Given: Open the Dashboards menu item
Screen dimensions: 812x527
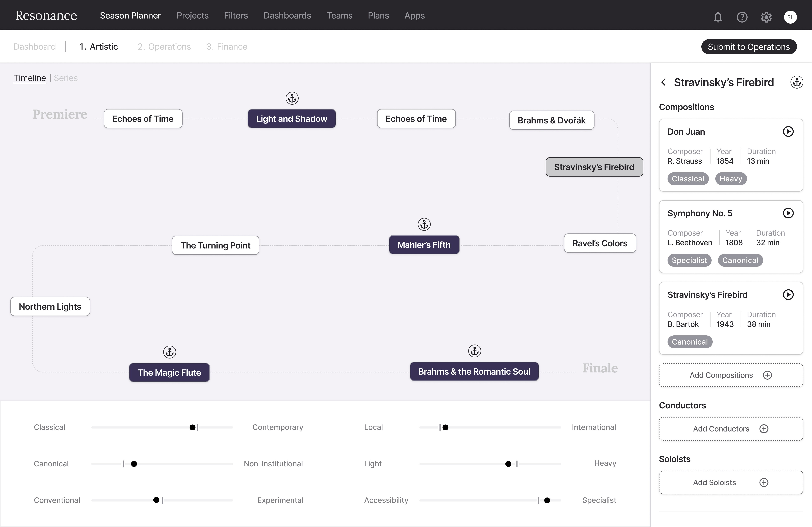Looking at the screenshot, I should [287, 16].
